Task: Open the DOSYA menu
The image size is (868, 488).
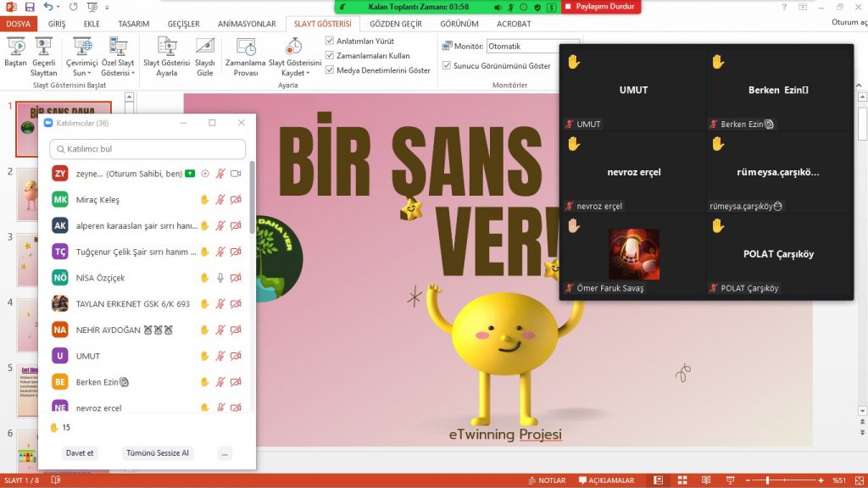Action: click(x=19, y=24)
